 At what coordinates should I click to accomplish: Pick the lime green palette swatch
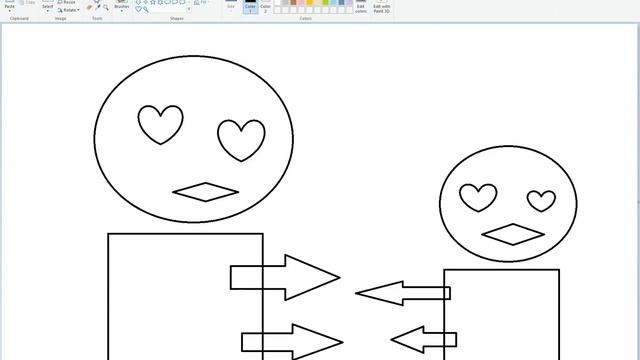[325, 2]
